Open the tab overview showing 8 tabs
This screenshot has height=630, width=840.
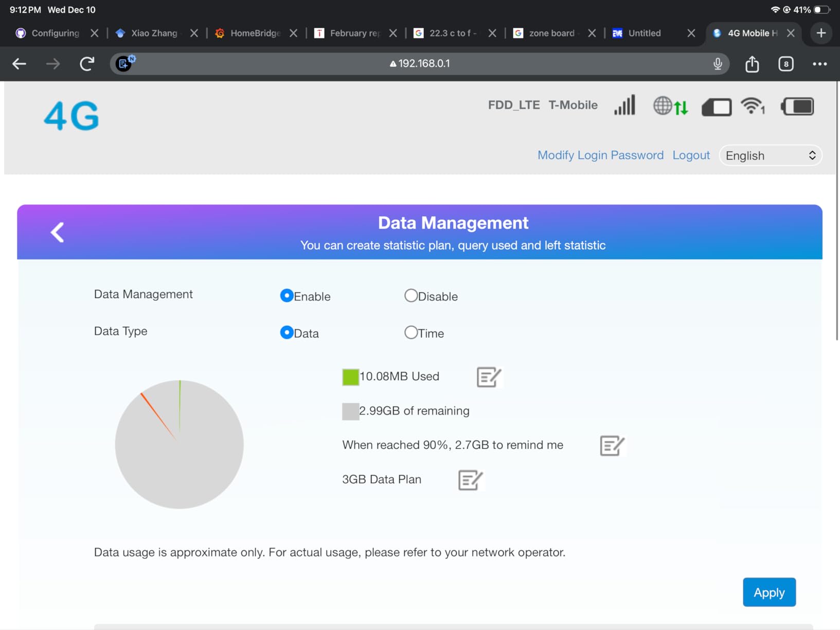(x=785, y=64)
